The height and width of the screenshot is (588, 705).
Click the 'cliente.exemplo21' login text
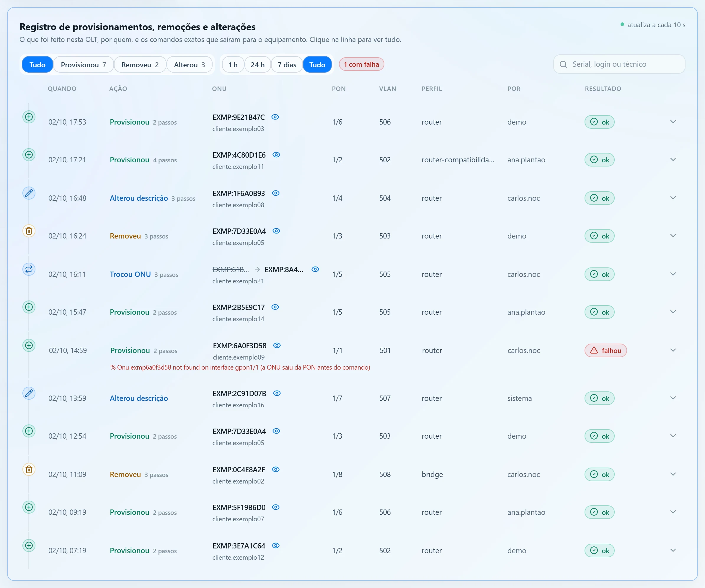[x=238, y=281]
